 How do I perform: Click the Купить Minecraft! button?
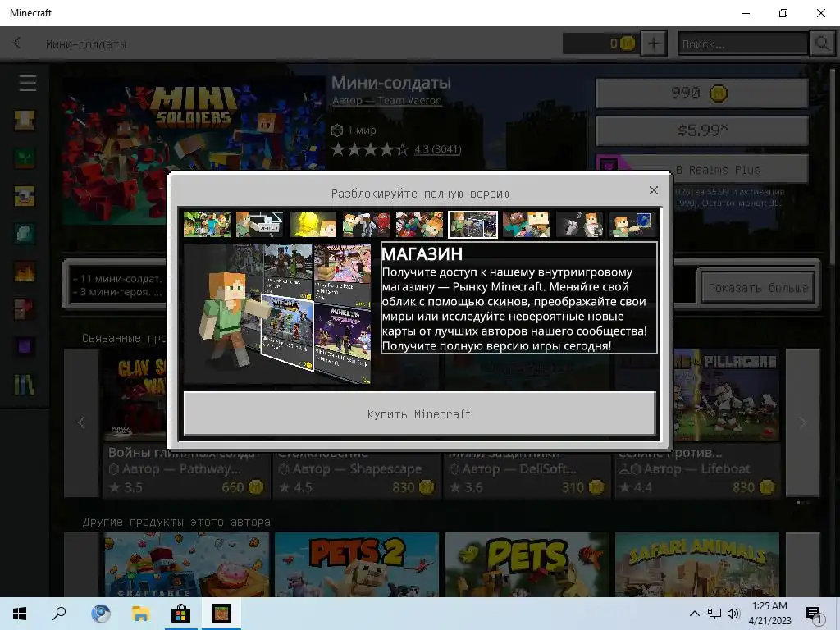(420, 413)
